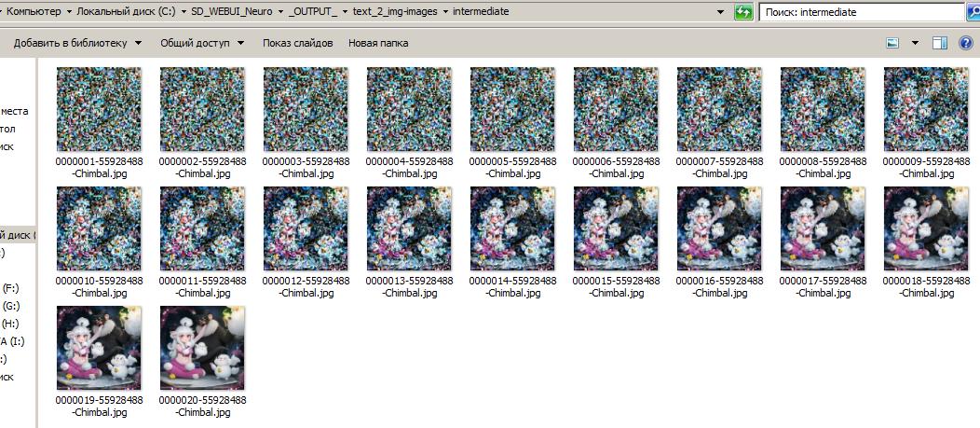Select (H:) drive in navigation pane
The image size is (980, 428).
(10, 324)
